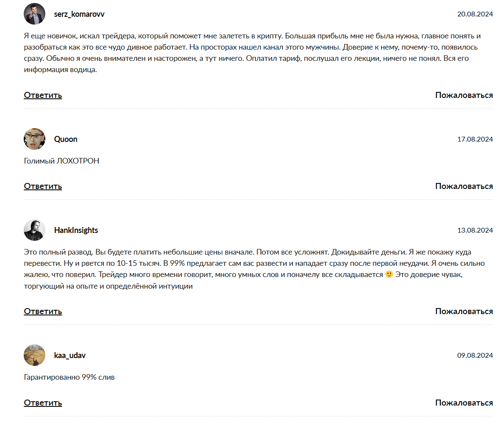Screen dimensions: 504x425
Task: Report serz_komarovv's comment with Пожаловаться
Action: [x=464, y=95]
